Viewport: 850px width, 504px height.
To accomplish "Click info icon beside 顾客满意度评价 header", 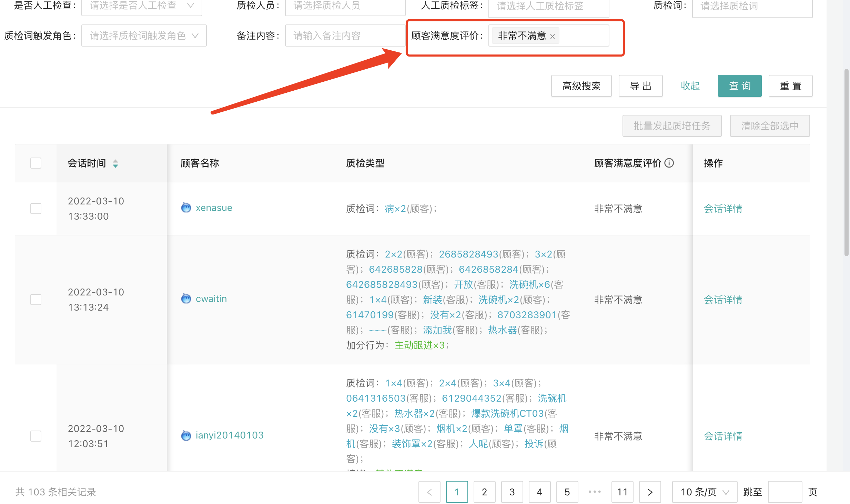I will (669, 163).
